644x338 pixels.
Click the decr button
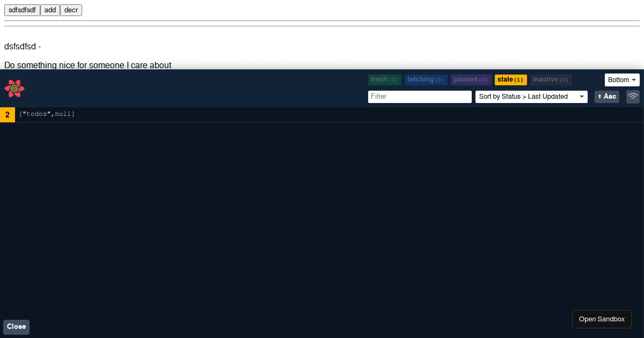point(71,10)
